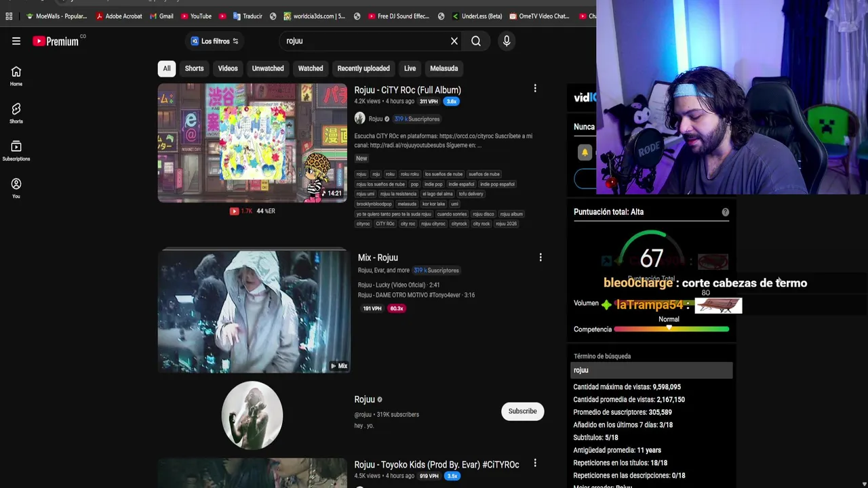Select the Live filter chip
This screenshot has height=488, width=868.
(x=410, y=68)
